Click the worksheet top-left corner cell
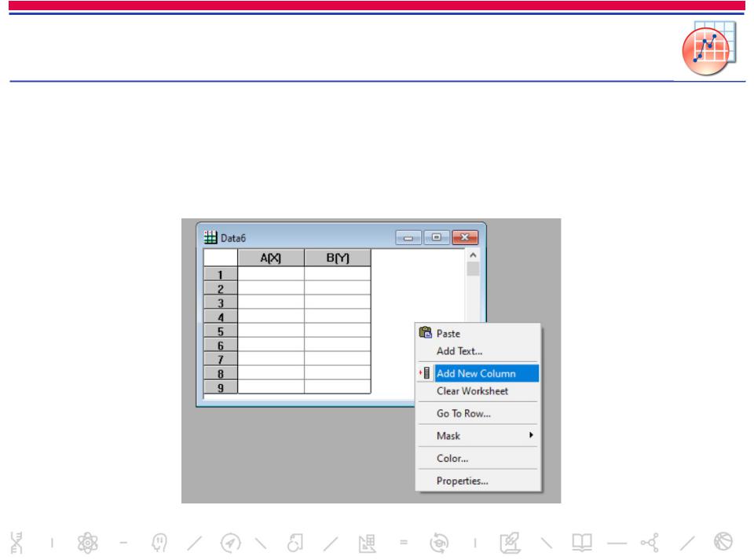This screenshot has width=754, height=560. coord(220,258)
